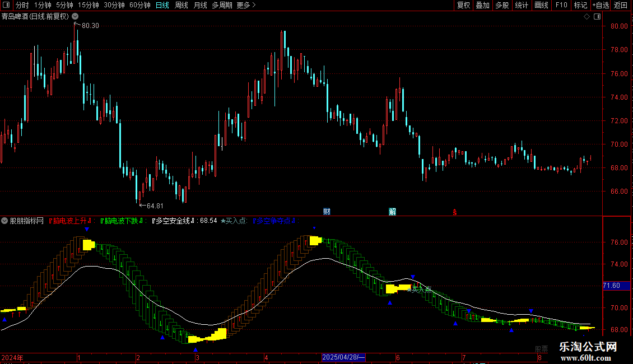The height and width of the screenshot is (364, 633).
Task: Click the 71.60 highlighted axis value
Action: (616, 285)
